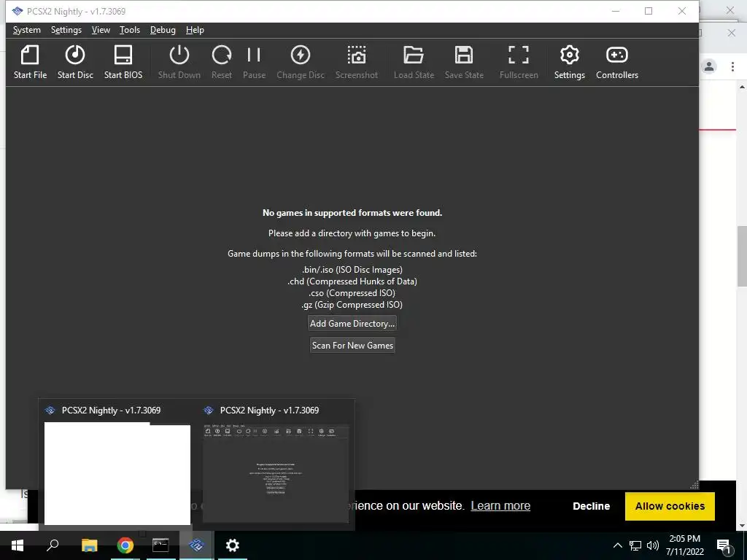Select the white PCSX2 window thumbnail preview
This screenshot has height=560, width=747.
[117, 473]
